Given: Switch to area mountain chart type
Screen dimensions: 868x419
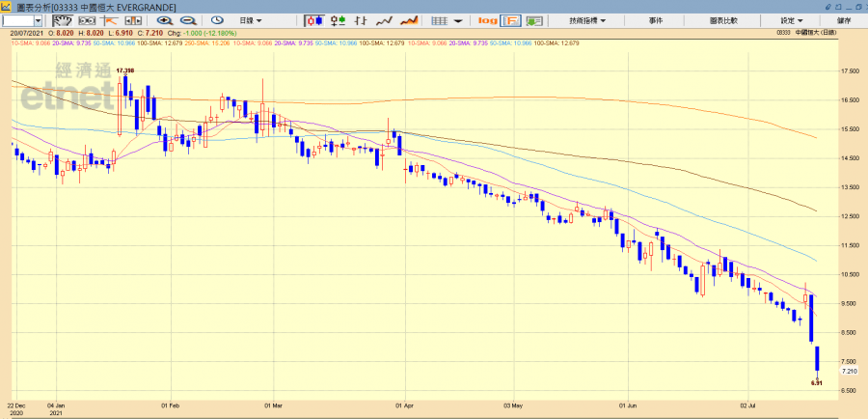Looking at the screenshot, I should (408, 20).
